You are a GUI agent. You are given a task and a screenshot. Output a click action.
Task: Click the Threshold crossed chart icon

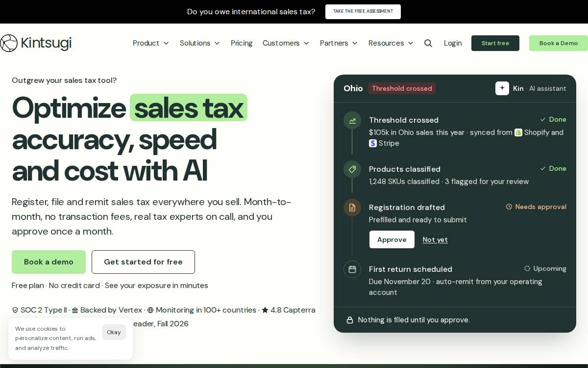click(352, 120)
